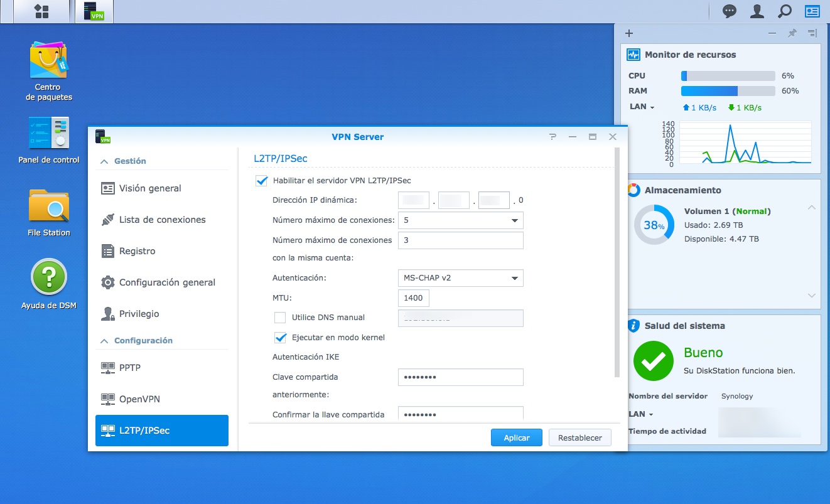Screen dimensions: 830x504
Task: Click the same-account connections field showing 3
Action: (460, 240)
